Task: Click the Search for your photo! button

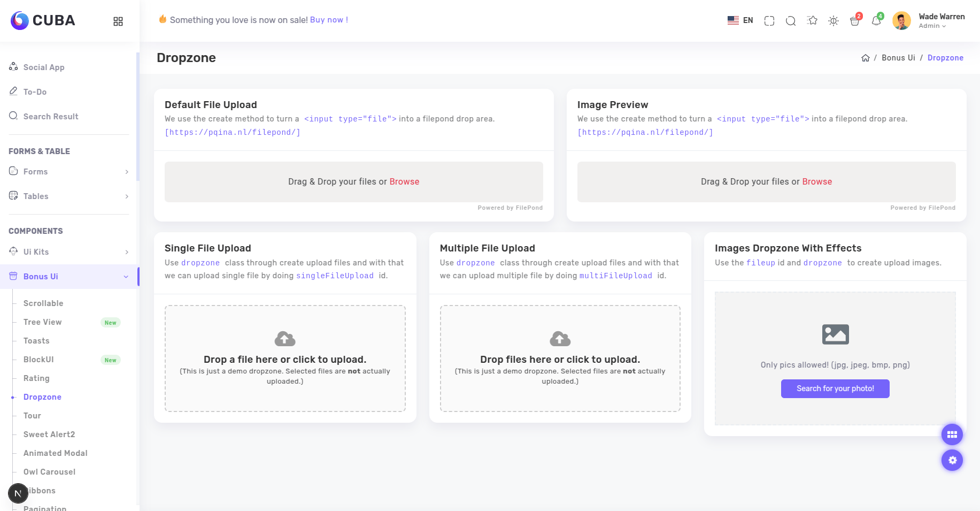Action: (x=835, y=388)
